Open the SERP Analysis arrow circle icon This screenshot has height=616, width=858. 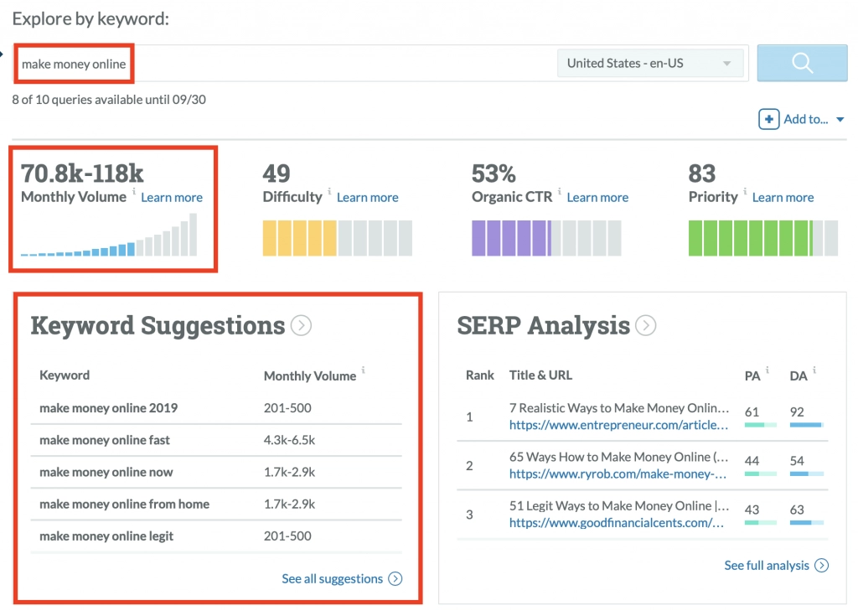tap(645, 325)
